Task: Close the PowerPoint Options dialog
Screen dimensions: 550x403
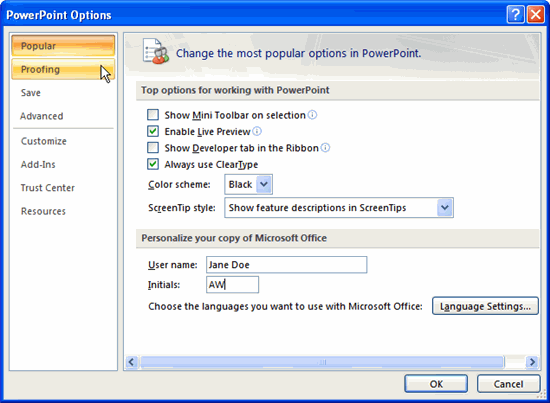Action: tap(536, 15)
